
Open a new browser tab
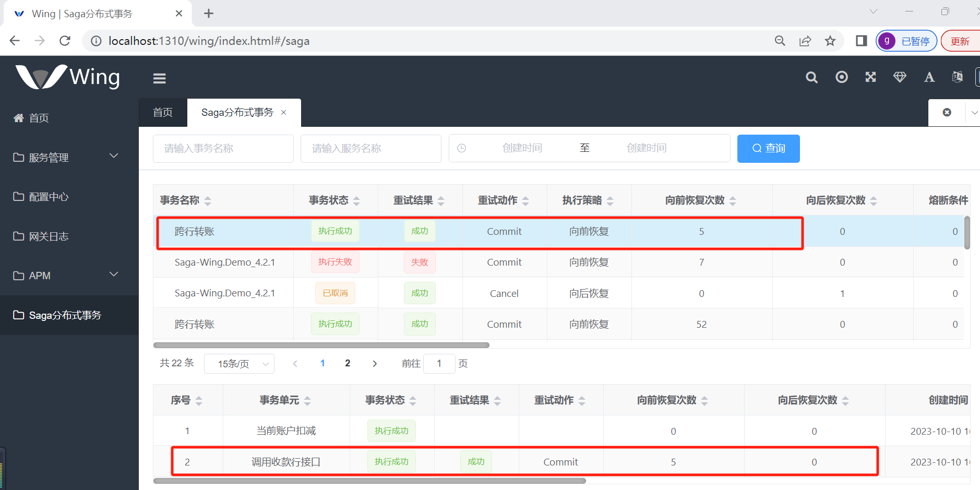[x=209, y=14]
